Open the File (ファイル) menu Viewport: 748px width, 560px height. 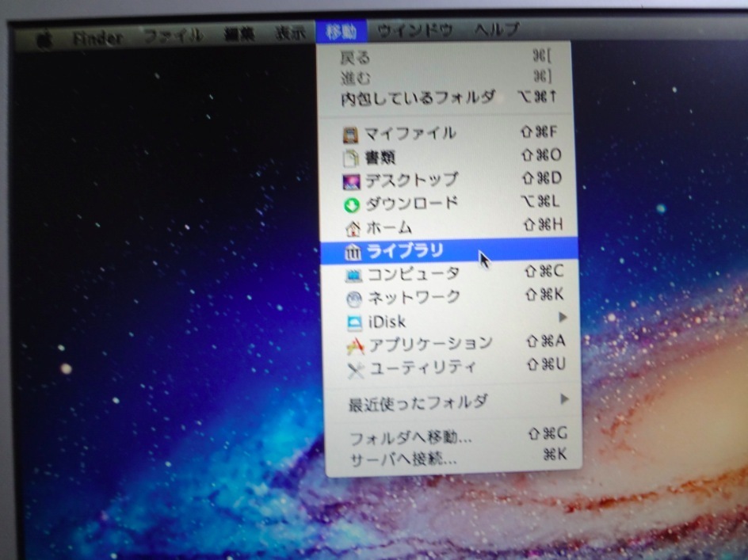(x=173, y=36)
